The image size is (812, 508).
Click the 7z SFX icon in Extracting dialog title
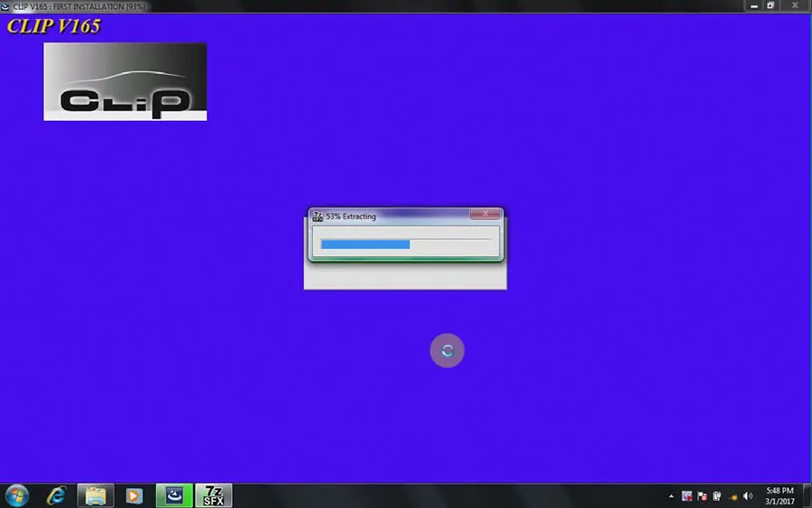coord(318,217)
